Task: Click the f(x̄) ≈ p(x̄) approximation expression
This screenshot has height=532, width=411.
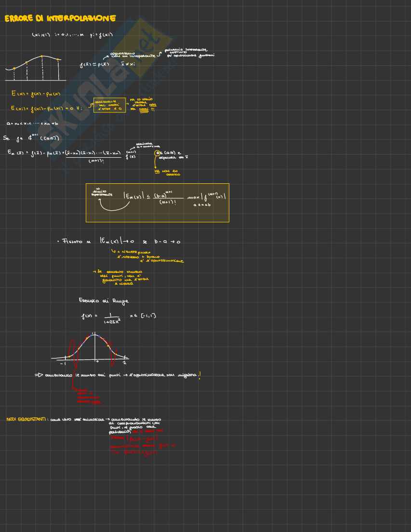Action: (95, 65)
